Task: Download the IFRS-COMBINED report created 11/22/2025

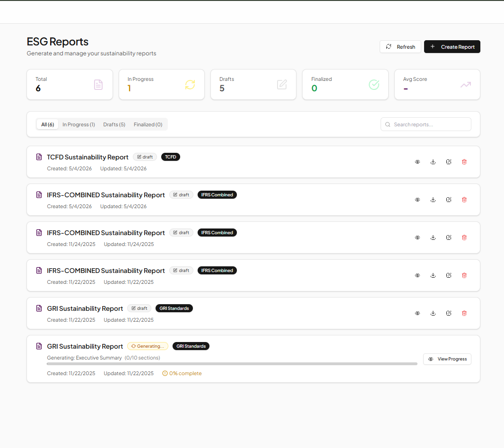Action: coord(433,275)
